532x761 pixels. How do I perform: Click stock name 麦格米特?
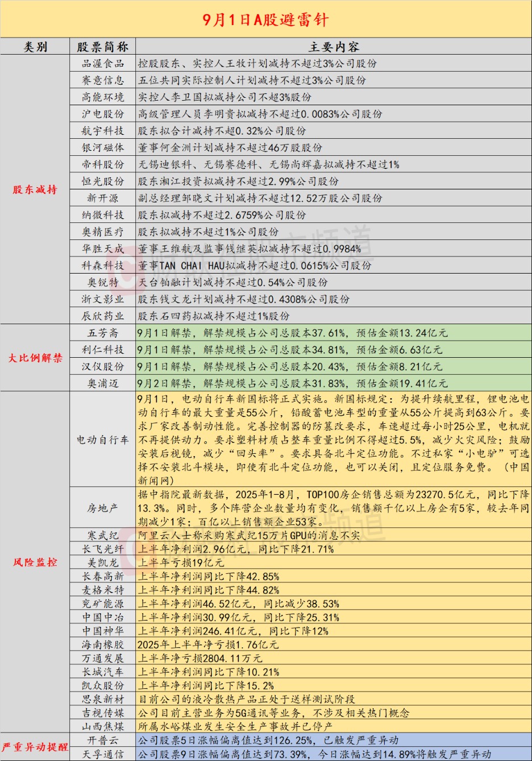103,590
